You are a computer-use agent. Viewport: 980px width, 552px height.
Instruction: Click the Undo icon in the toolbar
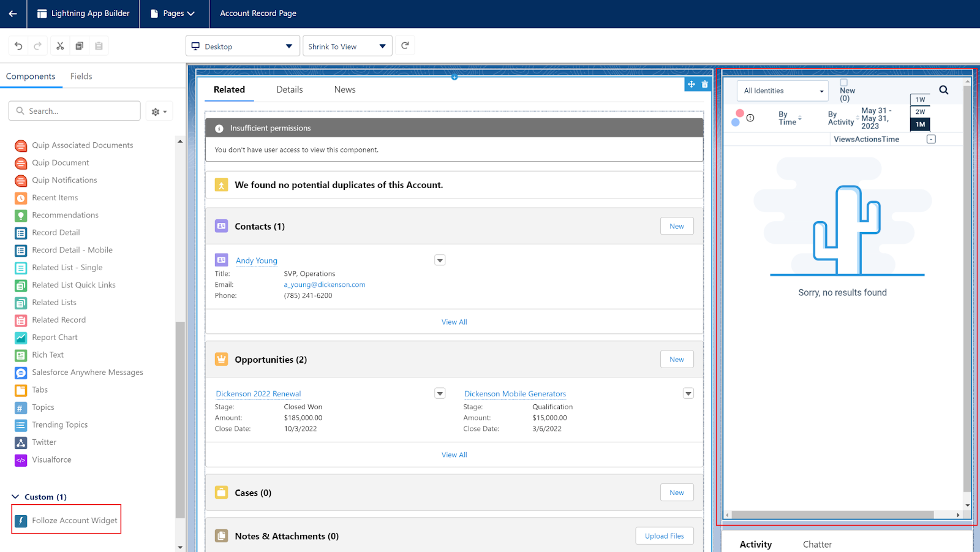[18, 45]
